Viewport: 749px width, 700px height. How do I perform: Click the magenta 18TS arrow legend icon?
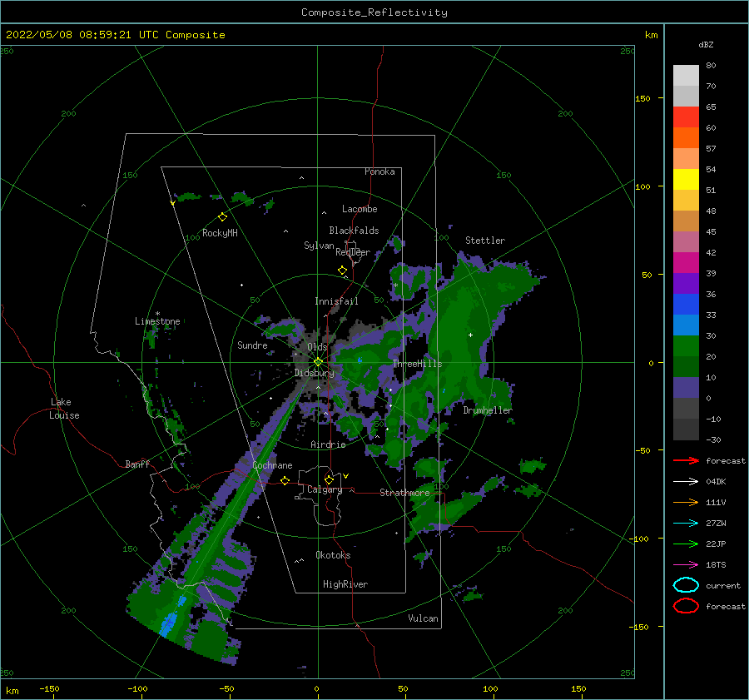pyautogui.click(x=686, y=565)
